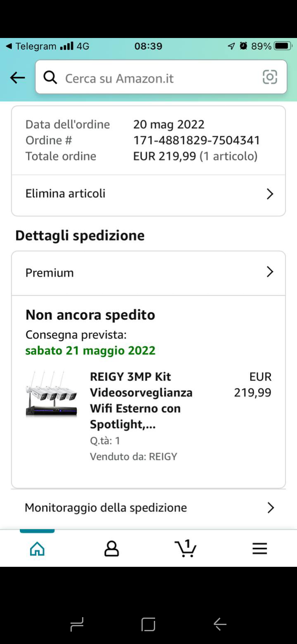The height and width of the screenshot is (644, 297).
Task: Select Premium shipping row
Action: pos(49,273)
